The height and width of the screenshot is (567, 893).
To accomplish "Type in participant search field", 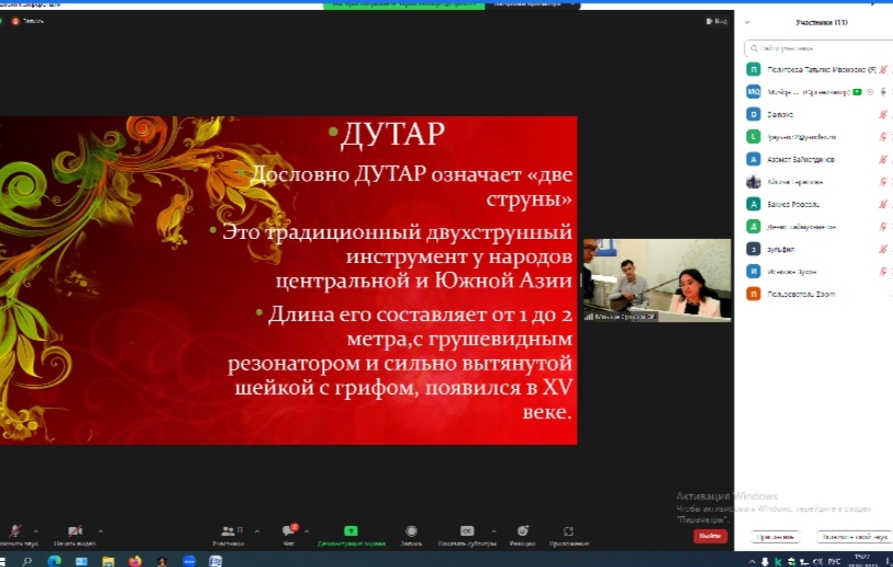I will pyautogui.click(x=815, y=47).
